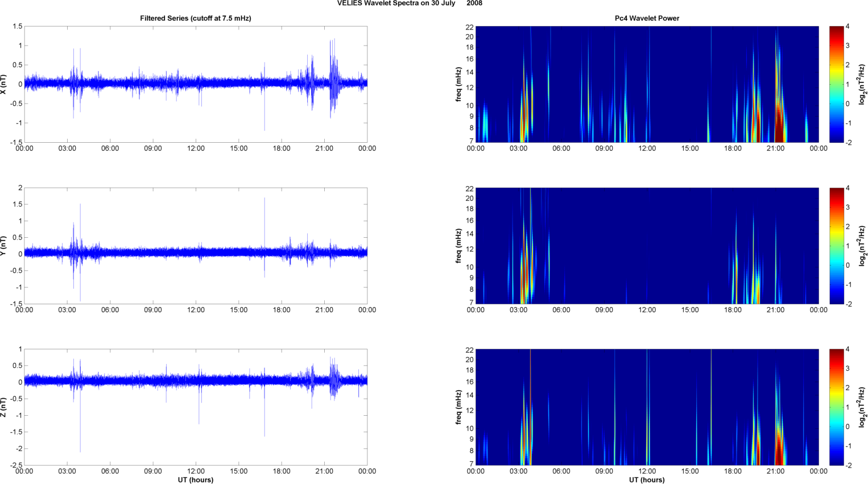
Task: Select the X (nT) filtered time series plot
Action: [x=196, y=84]
